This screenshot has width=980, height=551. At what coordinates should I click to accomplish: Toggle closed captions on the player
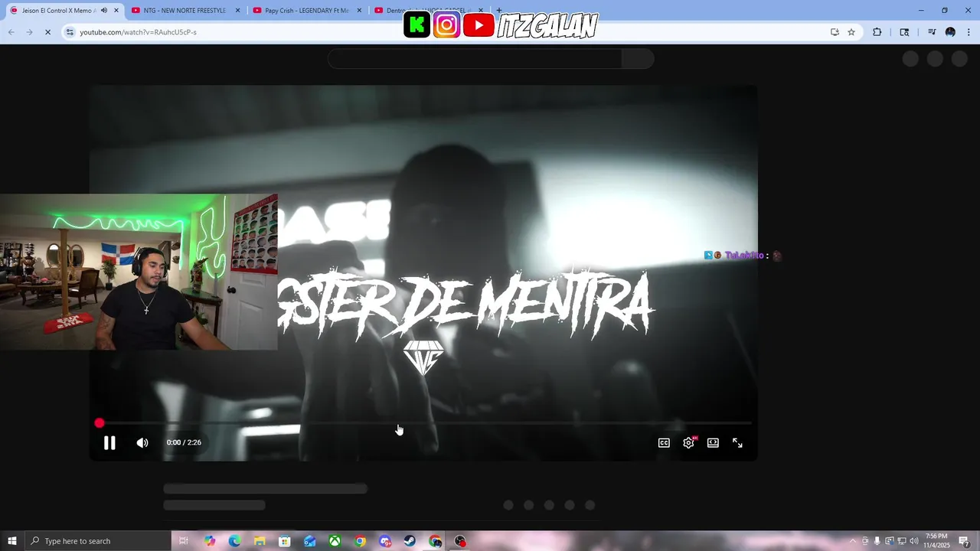pos(664,442)
